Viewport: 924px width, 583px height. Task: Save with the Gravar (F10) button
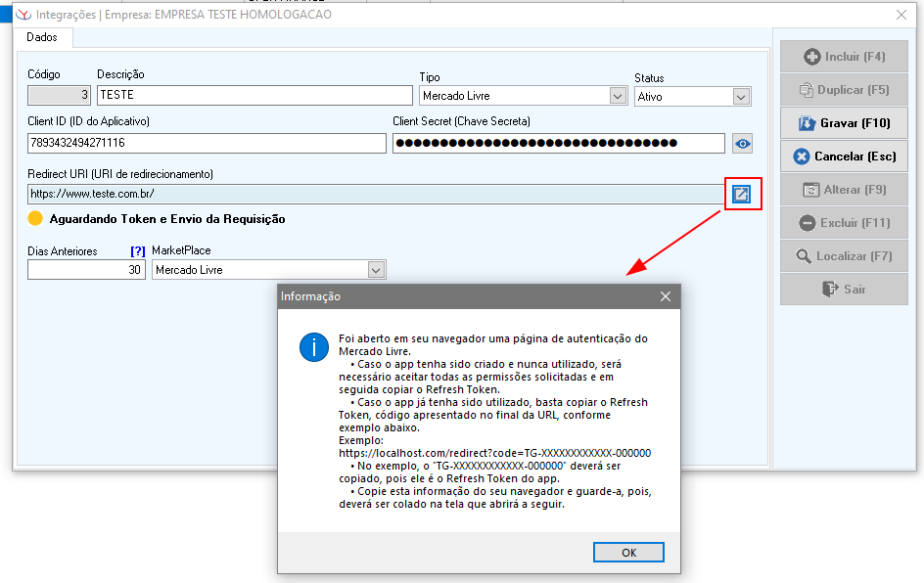844,123
